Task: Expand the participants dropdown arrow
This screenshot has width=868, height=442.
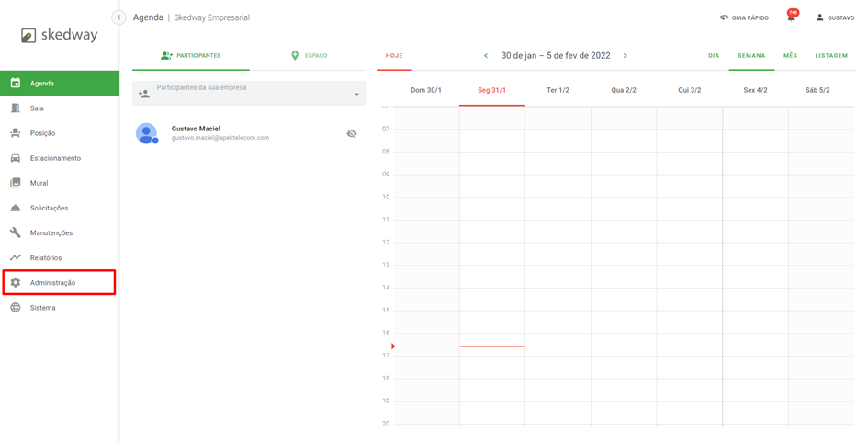Action: click(357, 94)
